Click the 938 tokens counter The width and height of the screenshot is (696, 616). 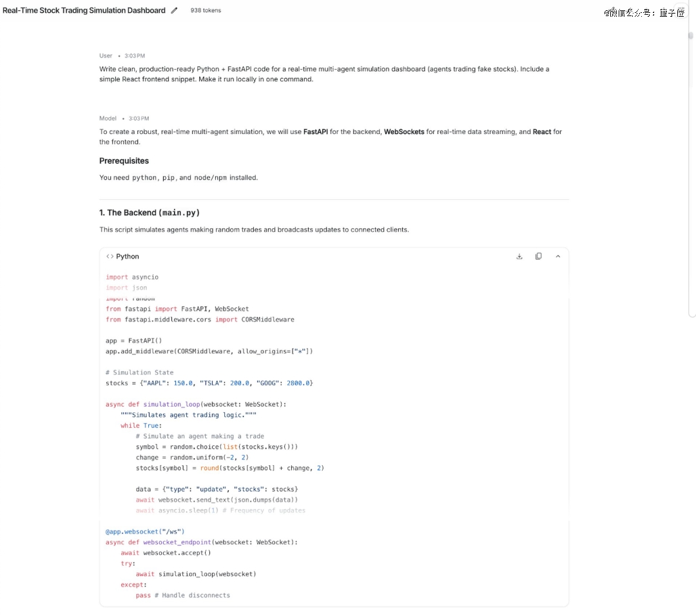point(206,11)
